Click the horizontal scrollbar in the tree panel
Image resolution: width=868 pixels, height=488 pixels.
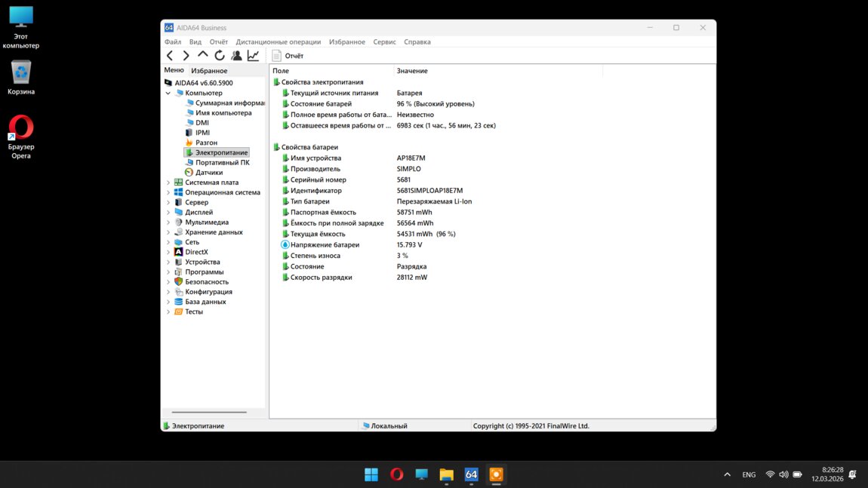coord(209,413)
